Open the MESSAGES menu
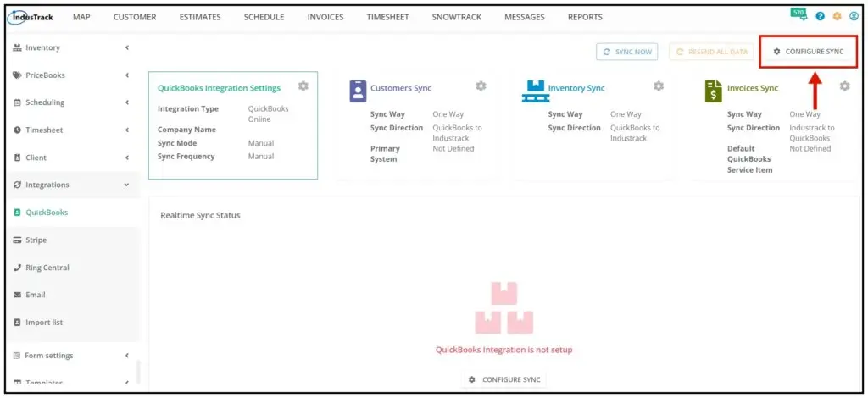Screen dimensions: 868x398 [x=524, y=17]
